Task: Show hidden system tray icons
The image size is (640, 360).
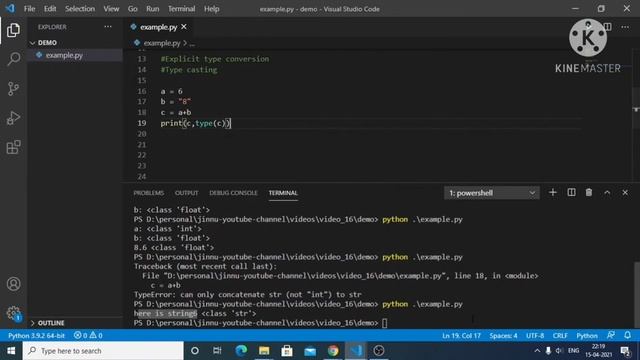Action: (x=537, y=351)
